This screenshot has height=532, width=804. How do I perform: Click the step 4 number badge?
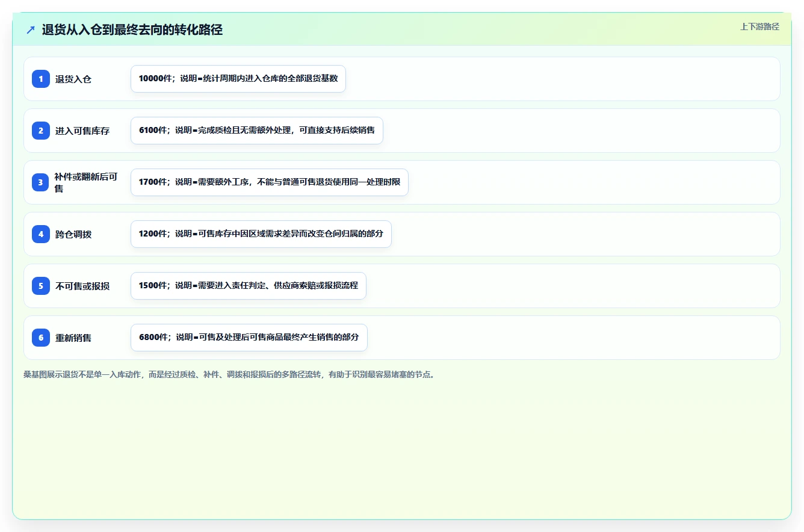[41, 234]
